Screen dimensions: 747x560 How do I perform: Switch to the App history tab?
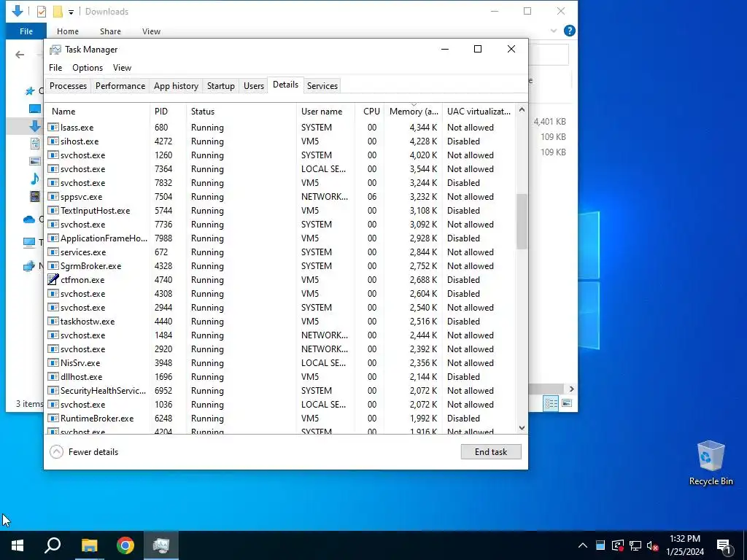pyautogui.click(x=176, y=86)
